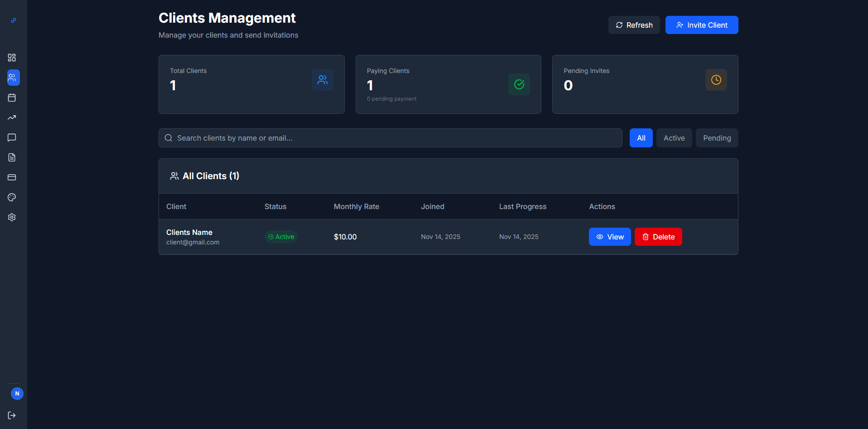
Task: Click the app logo icon at sidebar top
Action: (x=13, y=20)
